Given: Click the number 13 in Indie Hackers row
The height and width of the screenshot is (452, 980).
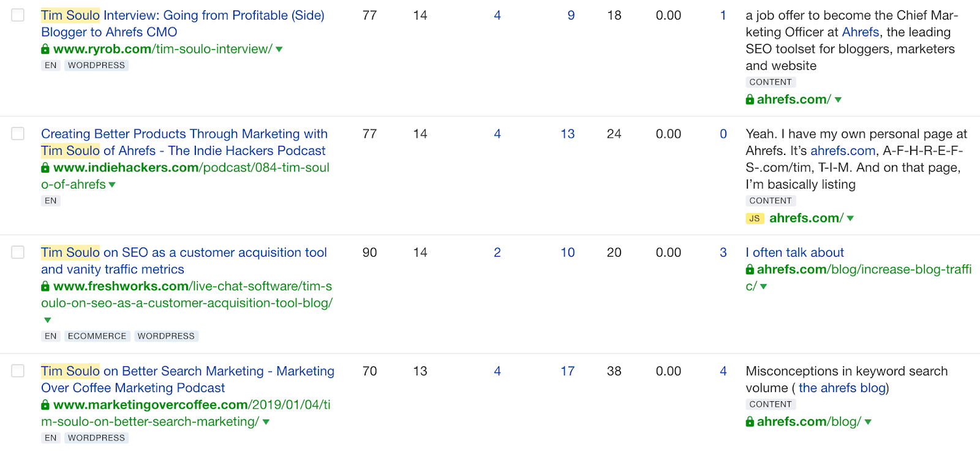Looking at the screenshot, I should click(568, 134).
